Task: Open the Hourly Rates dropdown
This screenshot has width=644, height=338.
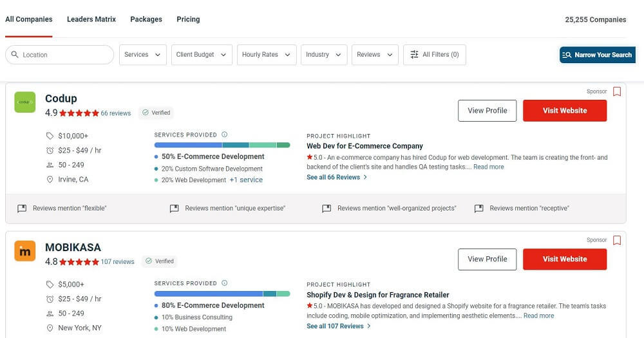Action: (266, 55)
